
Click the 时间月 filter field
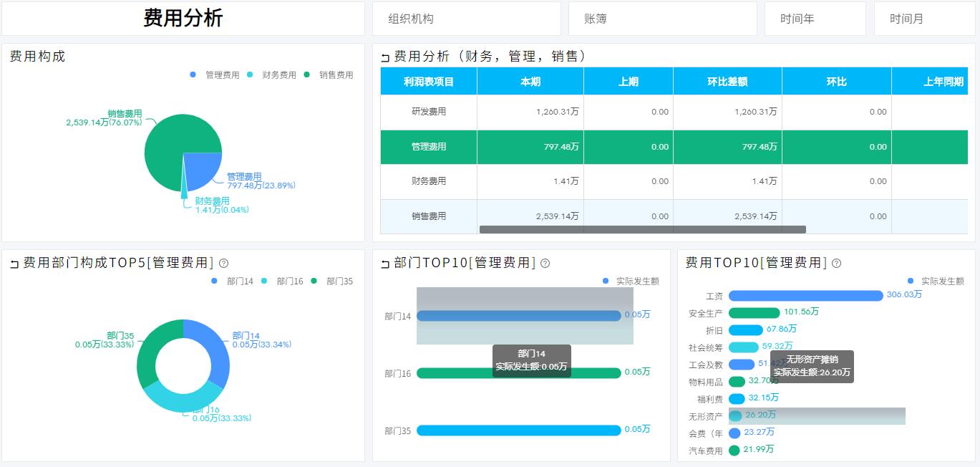click(924, 19)
